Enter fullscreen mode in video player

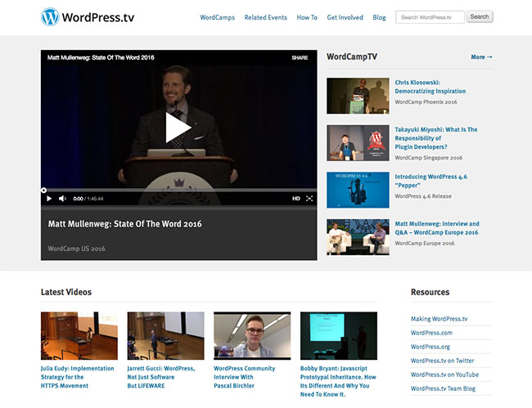click(309, 199)
